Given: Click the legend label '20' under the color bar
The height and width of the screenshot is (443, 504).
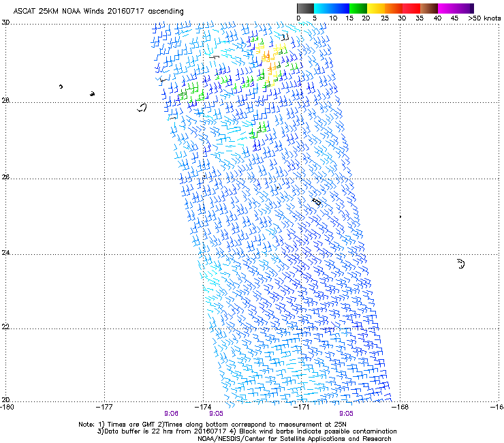Looking at the screenshot, I should 366,18.
